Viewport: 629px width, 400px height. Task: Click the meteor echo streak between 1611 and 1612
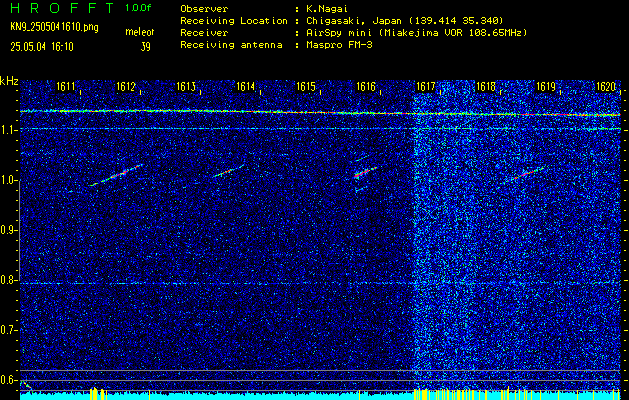click(116, 175)
